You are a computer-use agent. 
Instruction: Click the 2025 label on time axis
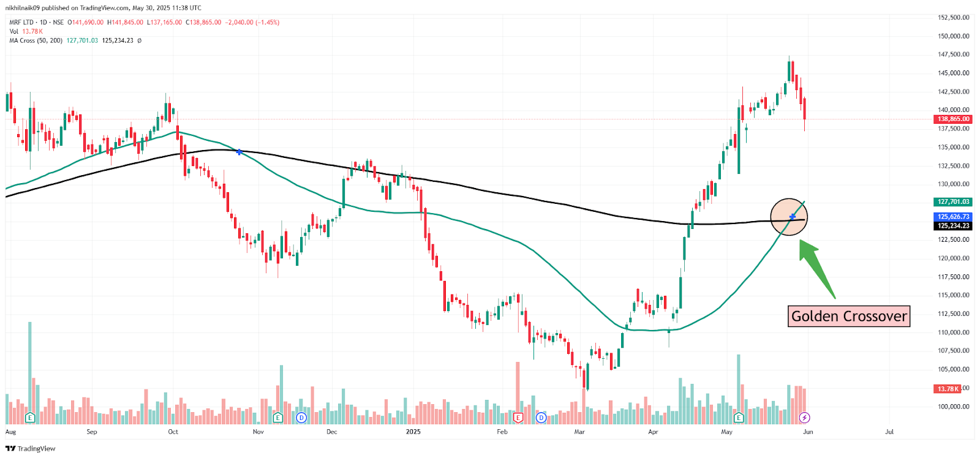(413, 432)
